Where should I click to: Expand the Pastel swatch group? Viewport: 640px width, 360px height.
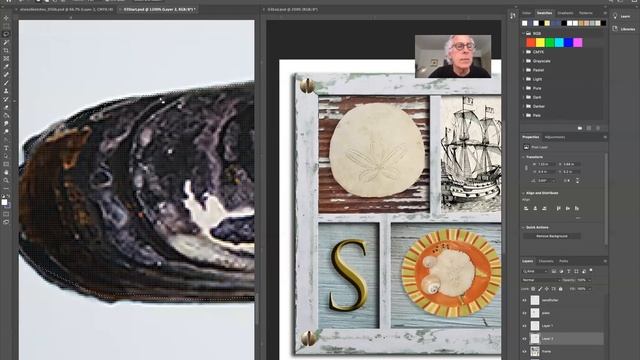(x=523, y=70)
